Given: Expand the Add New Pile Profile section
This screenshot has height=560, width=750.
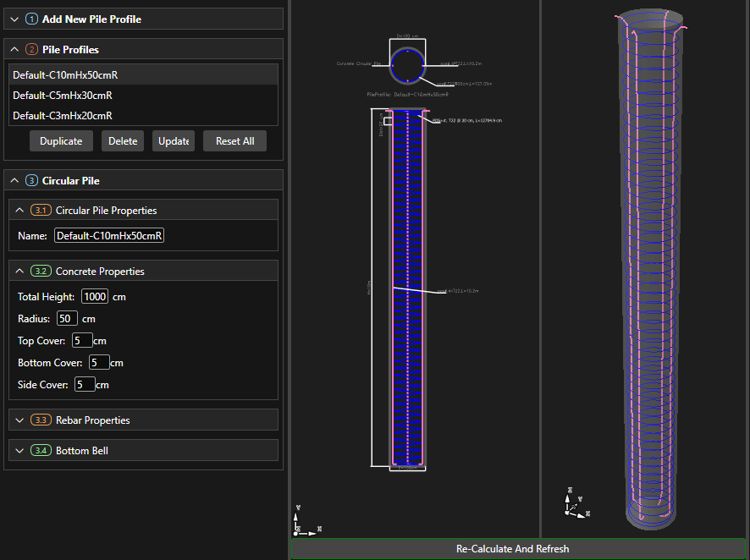Looking at the screenshot, I should coord(14,19).
